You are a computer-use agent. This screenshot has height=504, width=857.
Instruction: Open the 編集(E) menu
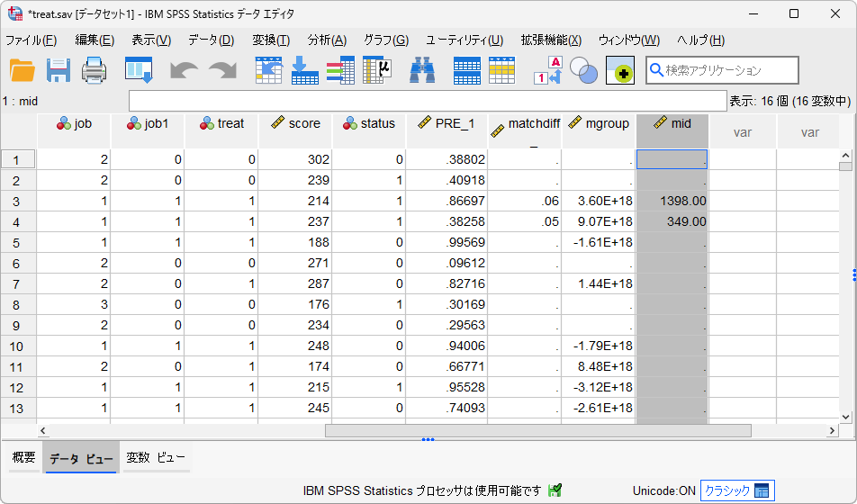[95, 40]
